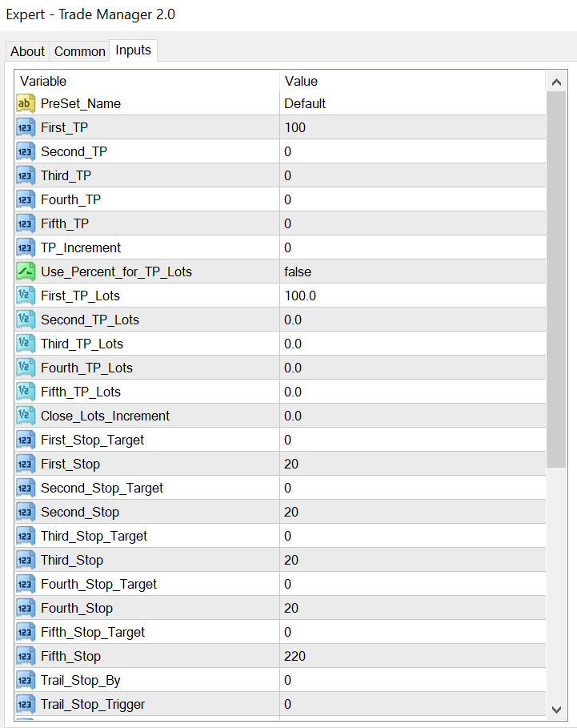
Task: Select the PreSet_Name value Default
Action: click(x=305, y=103)
